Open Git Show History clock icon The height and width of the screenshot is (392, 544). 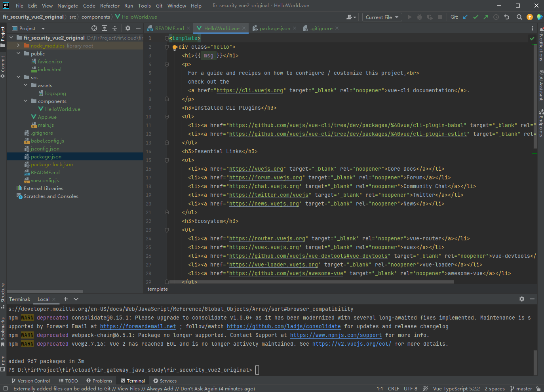tap(496, 17)
